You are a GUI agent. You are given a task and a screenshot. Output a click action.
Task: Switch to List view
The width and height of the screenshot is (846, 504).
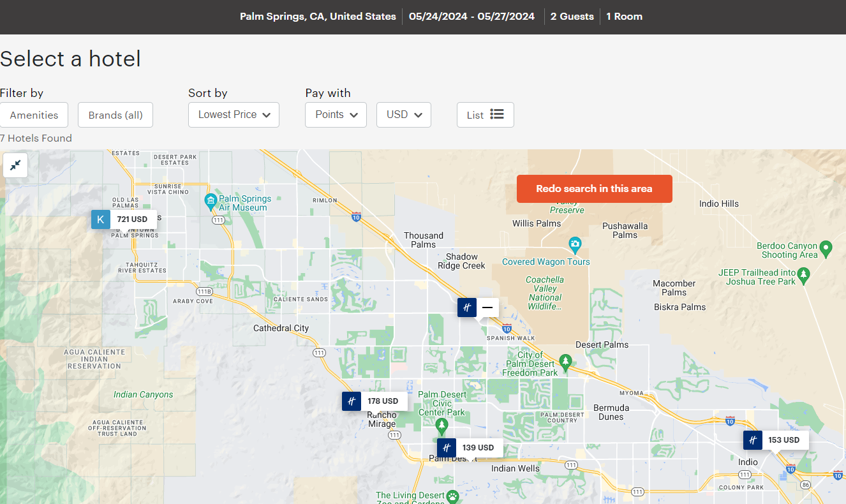coord(485,115)
